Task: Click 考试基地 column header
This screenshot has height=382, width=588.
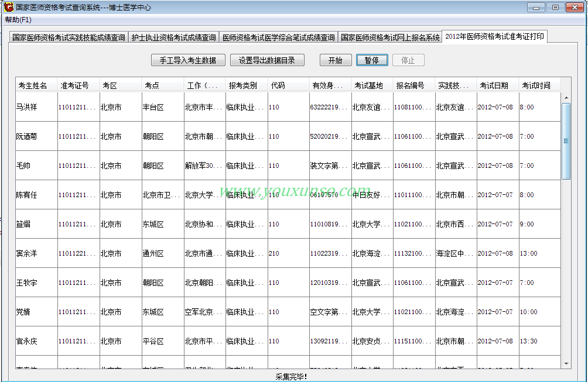Action: coord(372,85)
